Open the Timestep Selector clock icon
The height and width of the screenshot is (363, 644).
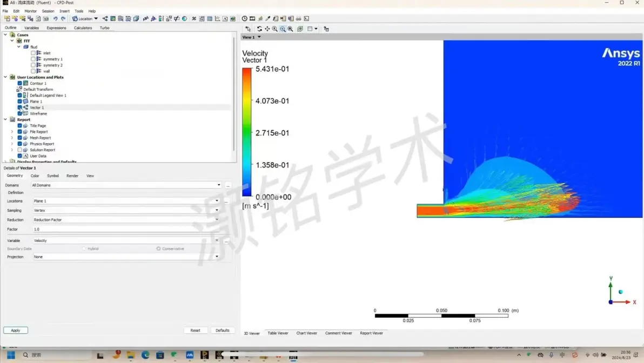(244, 18)
